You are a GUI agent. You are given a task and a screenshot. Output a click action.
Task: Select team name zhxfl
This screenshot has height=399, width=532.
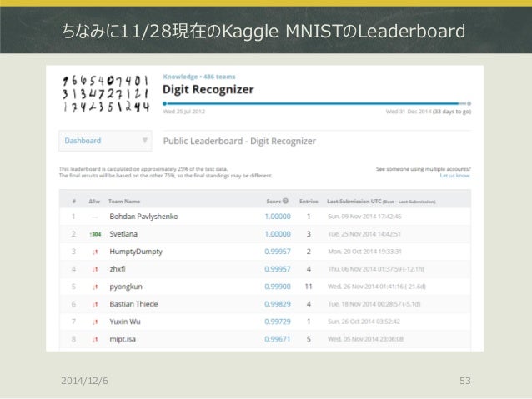tap(118, 269)
